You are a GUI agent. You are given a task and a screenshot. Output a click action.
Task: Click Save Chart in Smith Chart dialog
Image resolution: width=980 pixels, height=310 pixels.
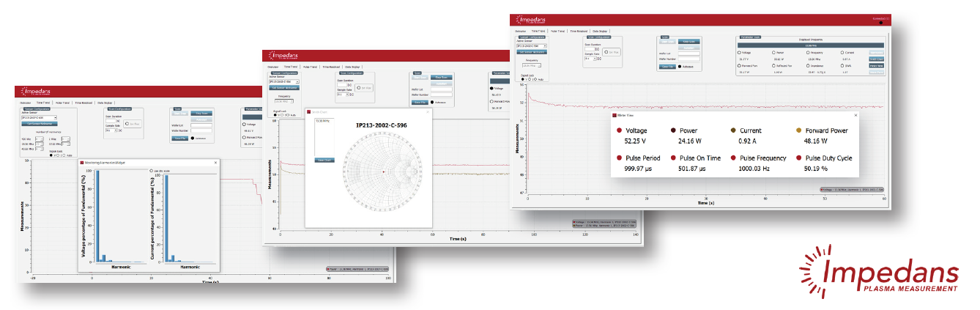(324, 160)
